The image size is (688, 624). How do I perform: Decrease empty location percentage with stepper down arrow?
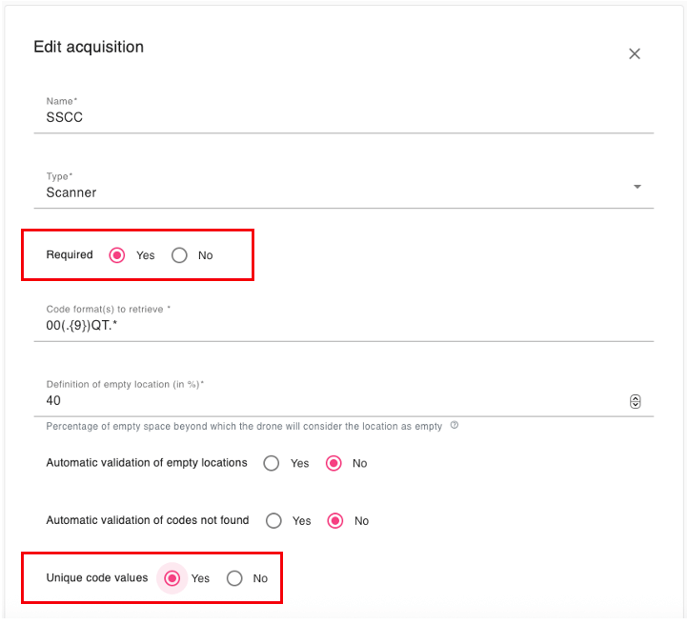coord(635,405)
